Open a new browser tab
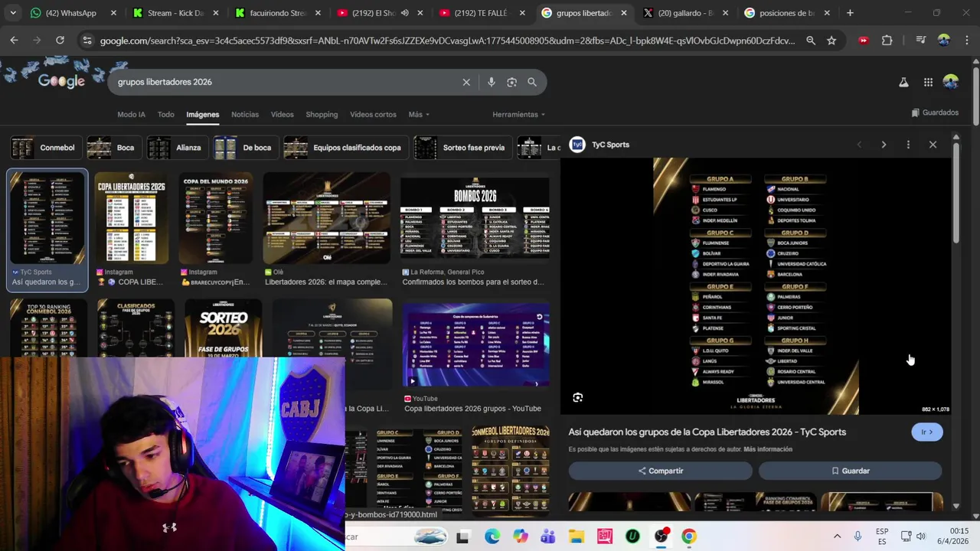 coord(850,13)
